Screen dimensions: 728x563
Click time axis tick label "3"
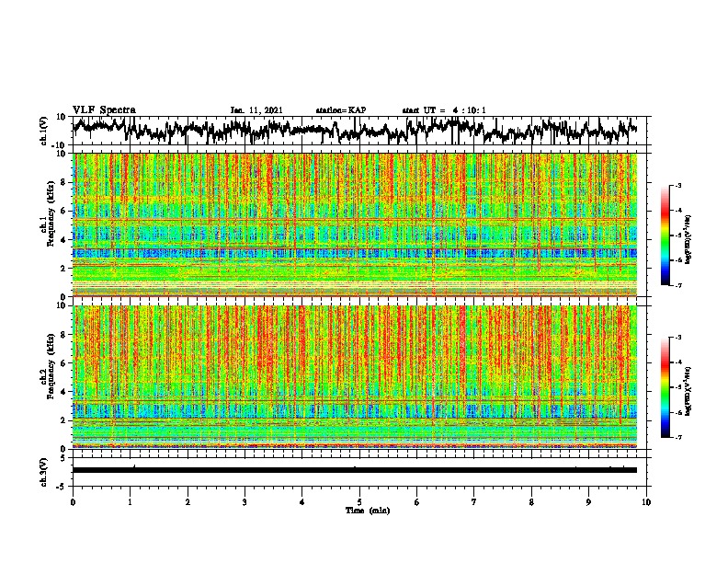(245, 502)
